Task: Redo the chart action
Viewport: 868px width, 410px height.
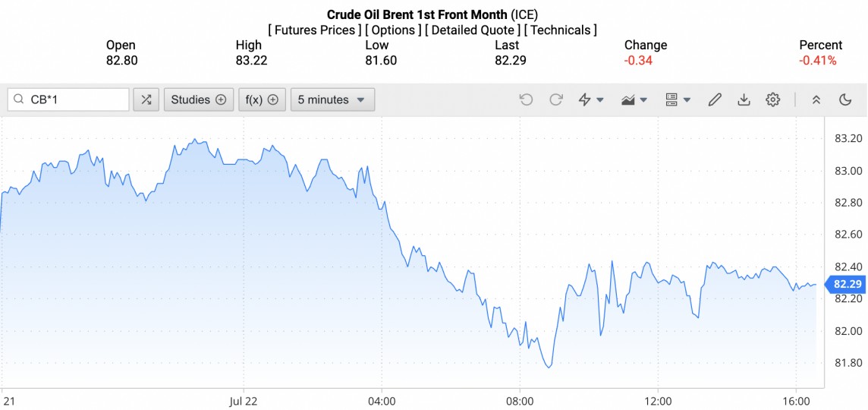Action: (x=556, y=99)
